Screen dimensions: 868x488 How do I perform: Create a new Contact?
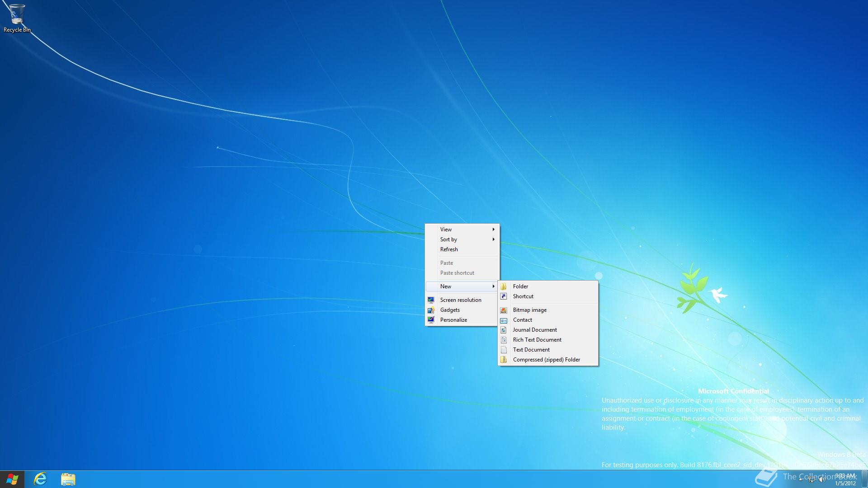548,320
